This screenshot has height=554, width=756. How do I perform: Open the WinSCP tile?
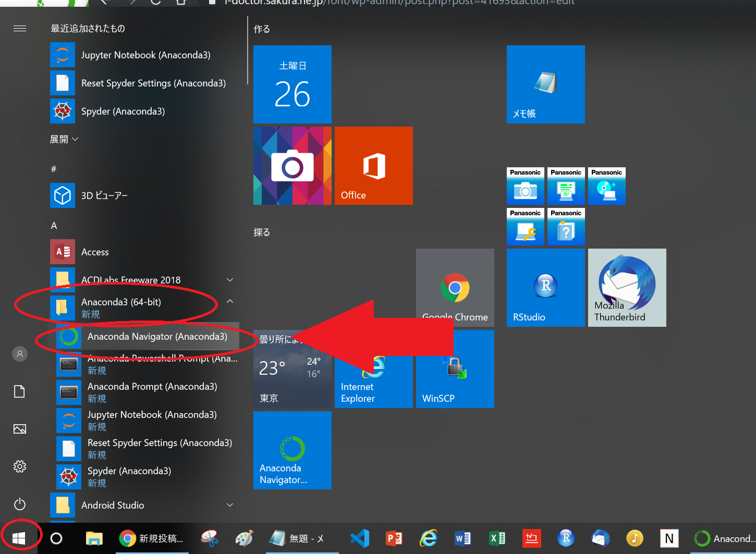point(455,369)
